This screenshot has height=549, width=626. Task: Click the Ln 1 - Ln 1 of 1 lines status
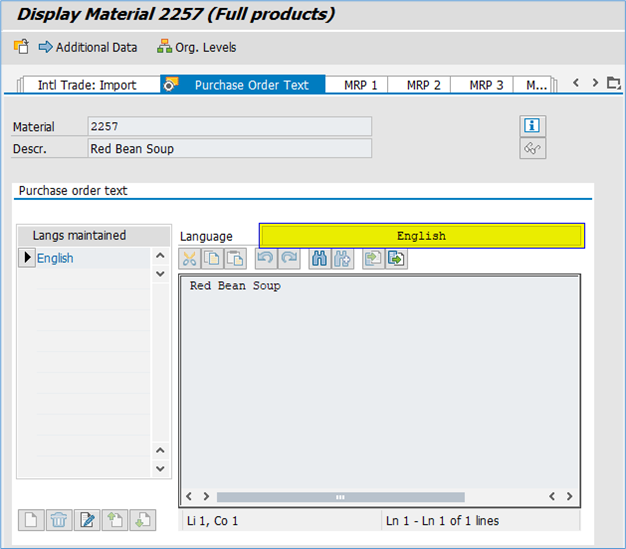click(442, 521)
